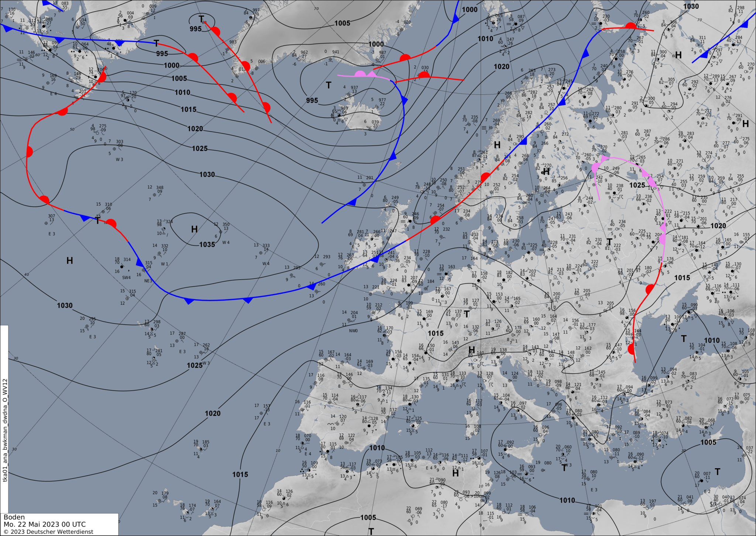Click the 1005 label over Libya
The height and width of the screenshot is (536, 756).
368,518
